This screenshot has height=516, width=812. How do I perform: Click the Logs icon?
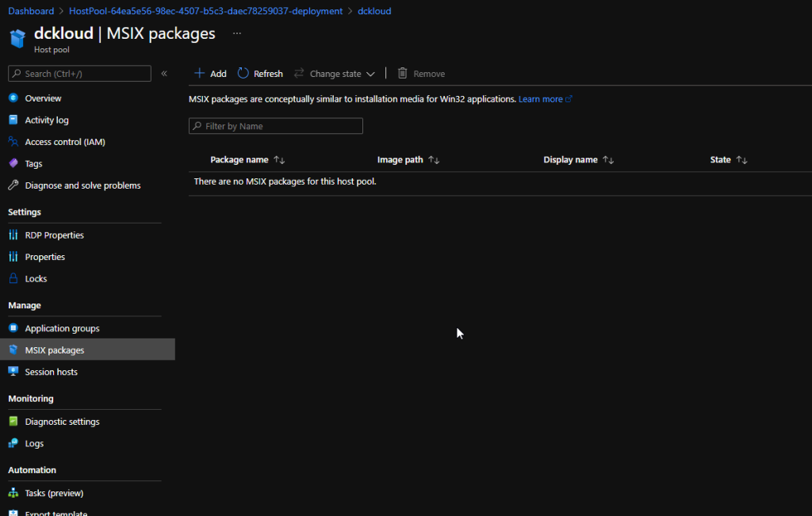point(13,443)
